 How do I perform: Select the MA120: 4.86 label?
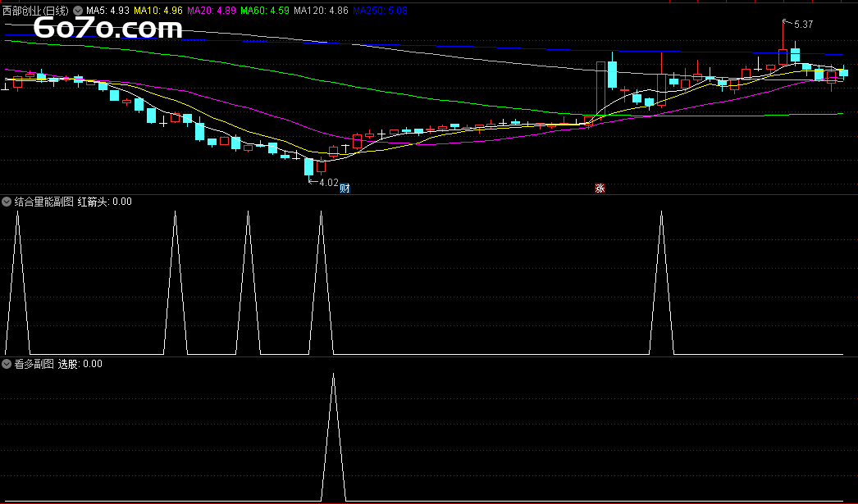pyautogui.click(x=321, y=11)
